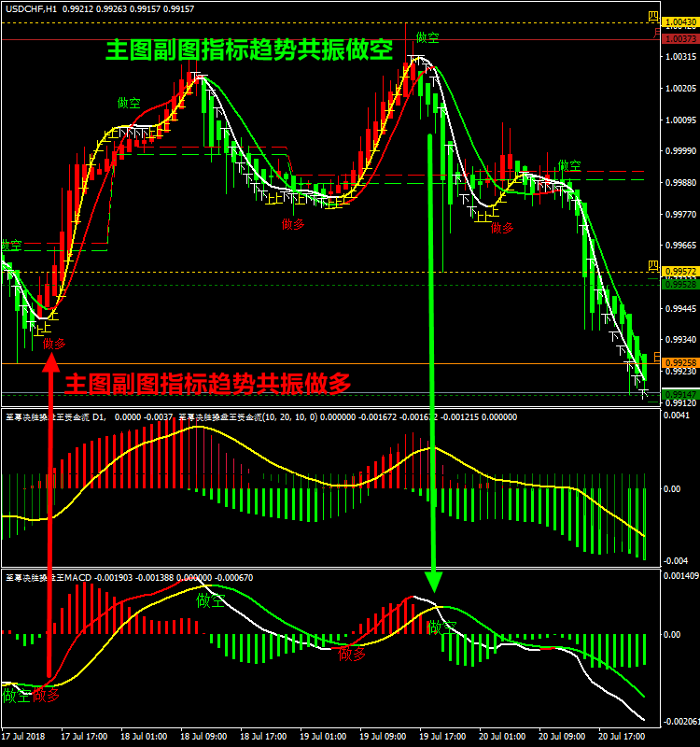Click the 月 marker beside the 1.00373 price
The height and width of the screenshot is (747, 700).
click(x=656, y=35)
